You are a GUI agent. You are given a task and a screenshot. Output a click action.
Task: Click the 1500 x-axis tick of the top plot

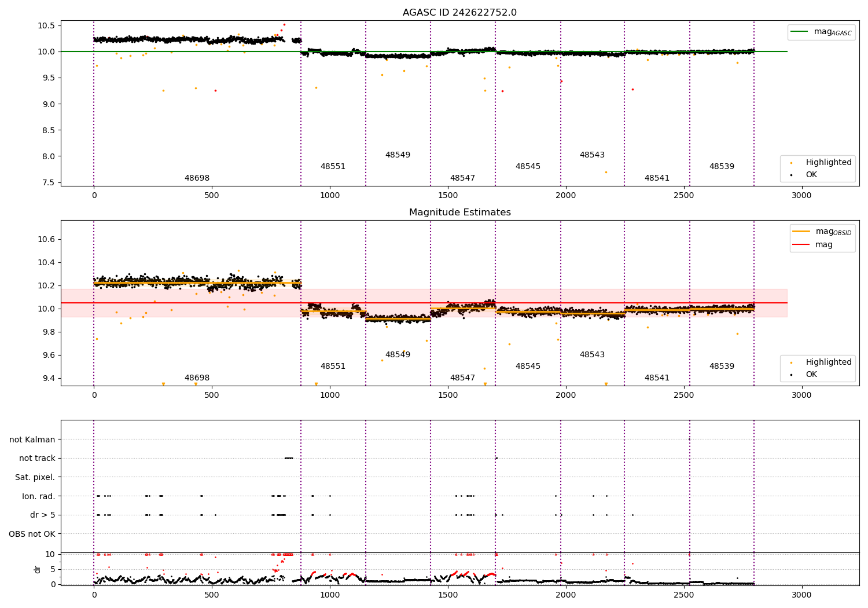447,195
